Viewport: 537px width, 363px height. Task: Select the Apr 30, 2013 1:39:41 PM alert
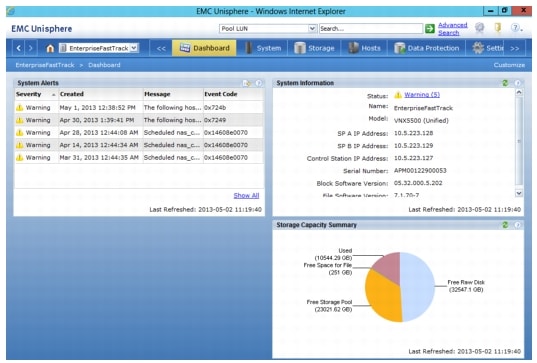pos(139,120)
